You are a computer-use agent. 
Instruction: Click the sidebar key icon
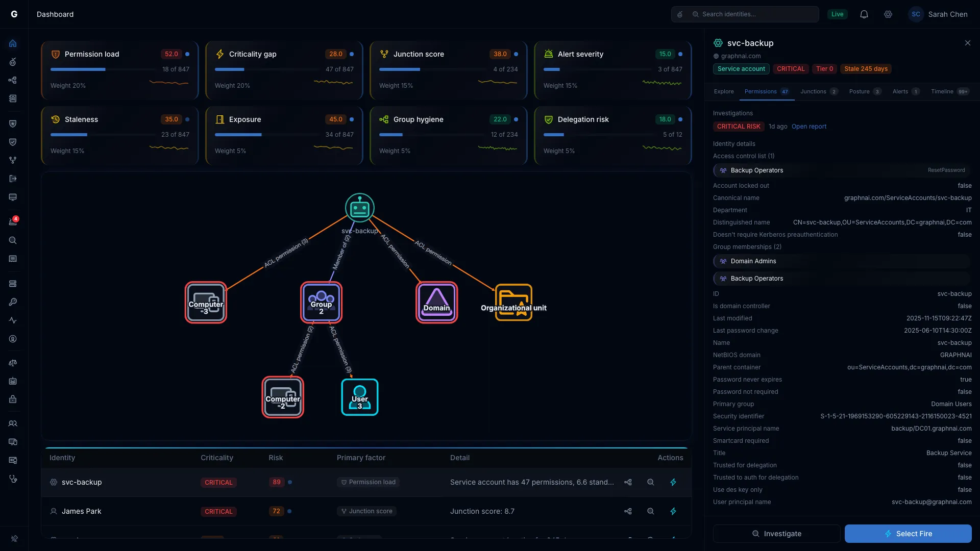tap(13, 302)
